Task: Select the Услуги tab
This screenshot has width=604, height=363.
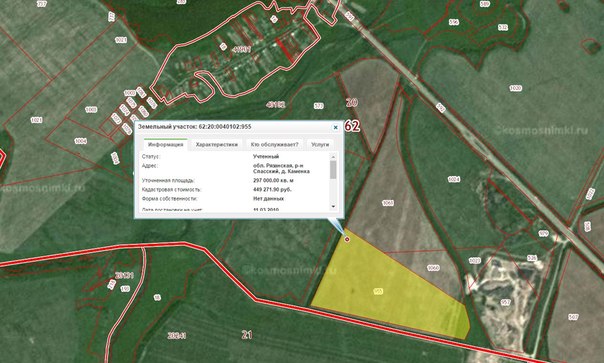Action: pos(320,145)
